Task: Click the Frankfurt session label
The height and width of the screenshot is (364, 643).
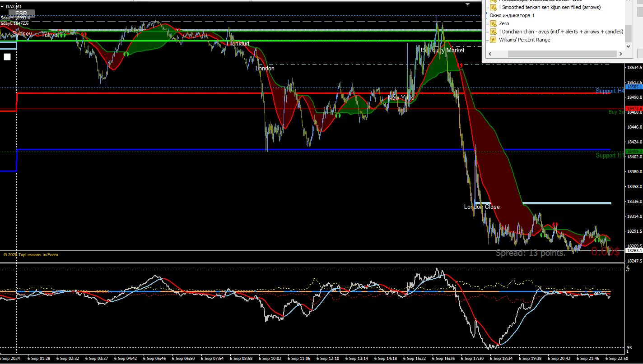Action: (238, 43)
